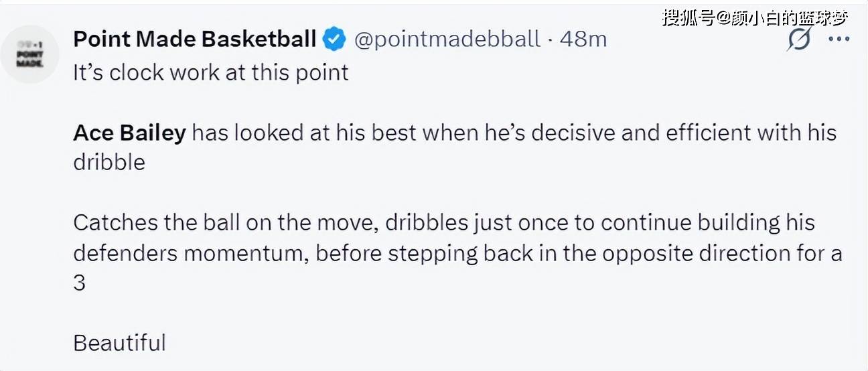Viewport: 868px width, 371px height.
Task: Open the Grok slashed-circle icon
Action: click(x=798, y=40)
